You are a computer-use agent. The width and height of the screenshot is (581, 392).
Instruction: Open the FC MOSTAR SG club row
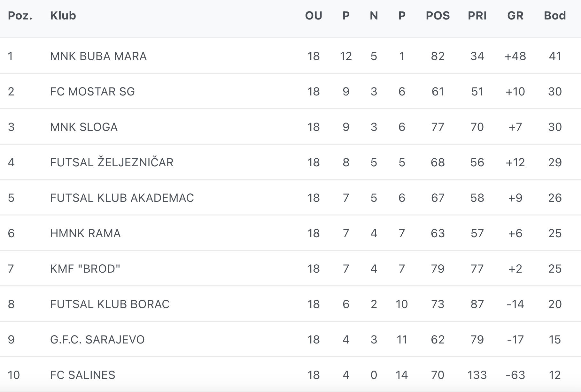click(92, 92)
